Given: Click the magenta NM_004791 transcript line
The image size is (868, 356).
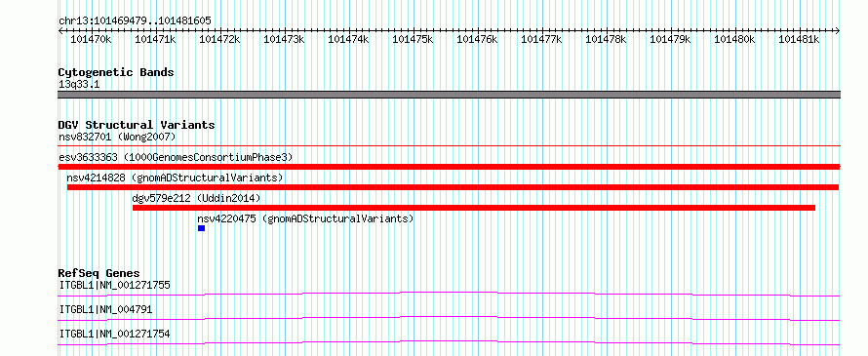Looking at the screenshot, I should point(449,318).
